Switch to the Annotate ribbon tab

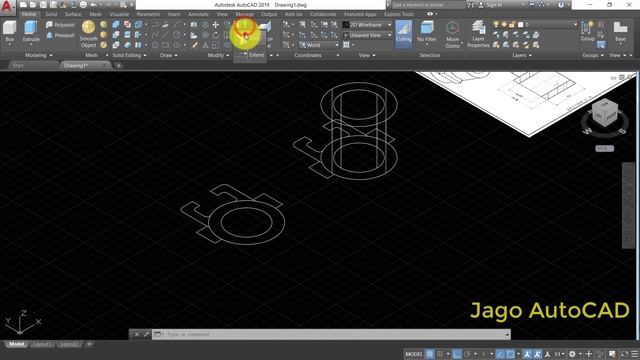coord(198,14)
